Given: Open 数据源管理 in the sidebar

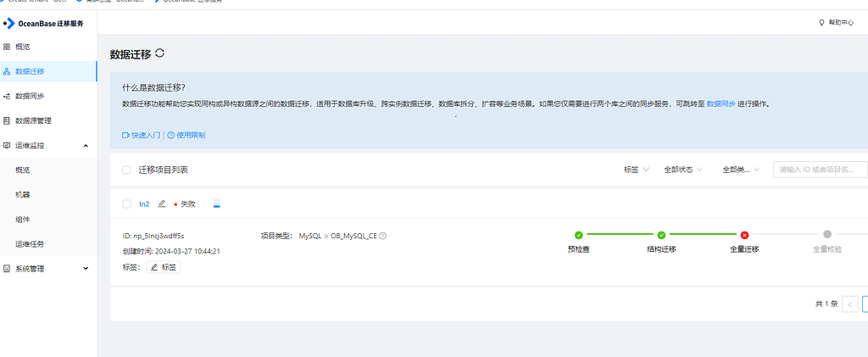Looking at the screenshot, I should [33, 120].
